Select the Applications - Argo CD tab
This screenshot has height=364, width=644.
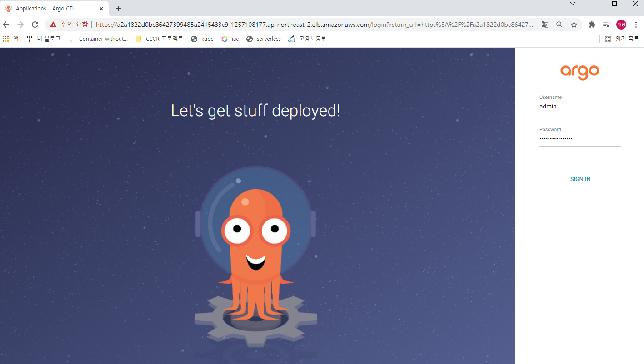click(x=55, y=9)
